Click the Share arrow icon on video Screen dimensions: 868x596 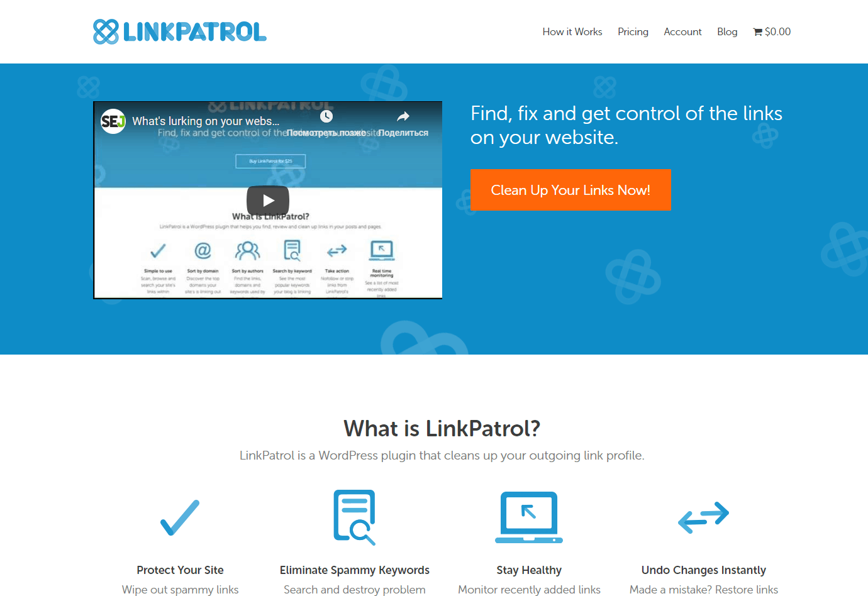(403, 116)
